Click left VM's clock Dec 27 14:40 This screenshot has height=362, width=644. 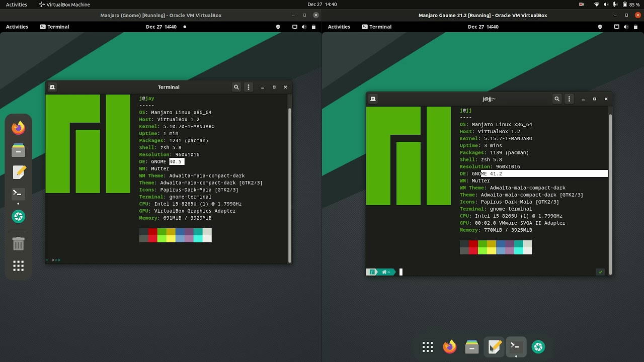tap(161, 27)
